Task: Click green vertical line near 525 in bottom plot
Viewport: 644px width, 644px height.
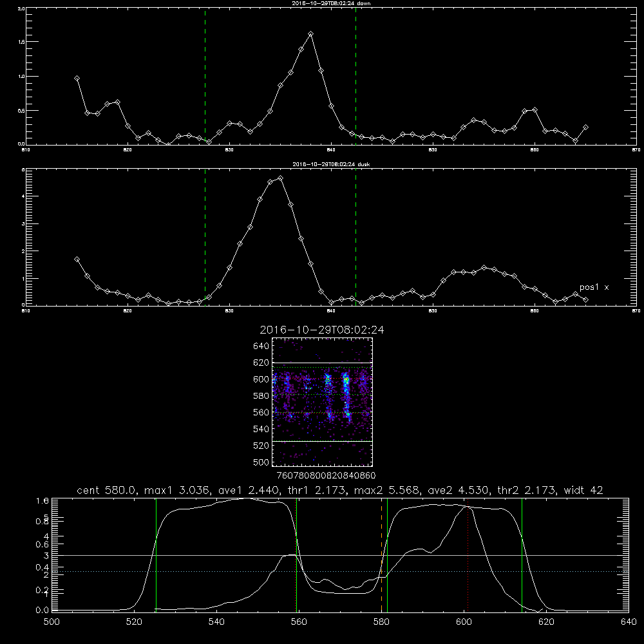Action: [x=156, y=555]
